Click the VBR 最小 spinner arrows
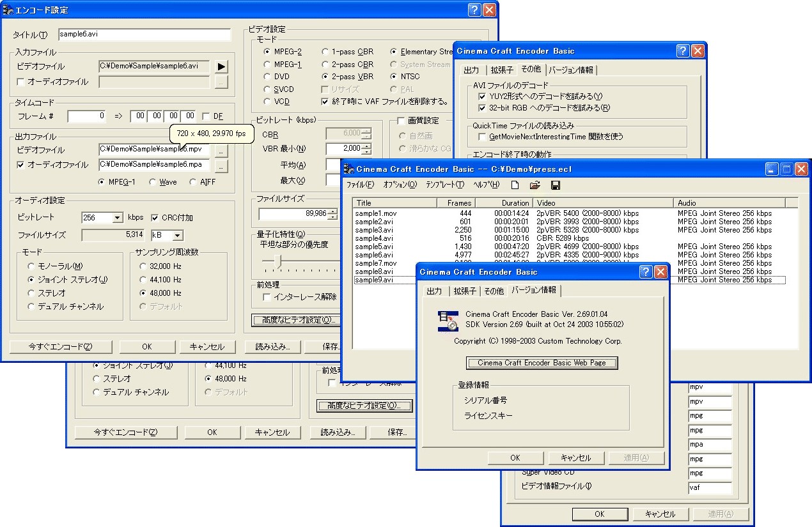 [366, 149]
